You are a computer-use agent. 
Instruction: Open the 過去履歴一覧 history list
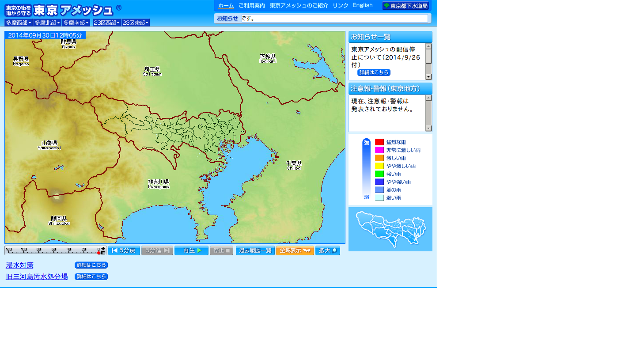pyautogui.click(x=255, y=250)
